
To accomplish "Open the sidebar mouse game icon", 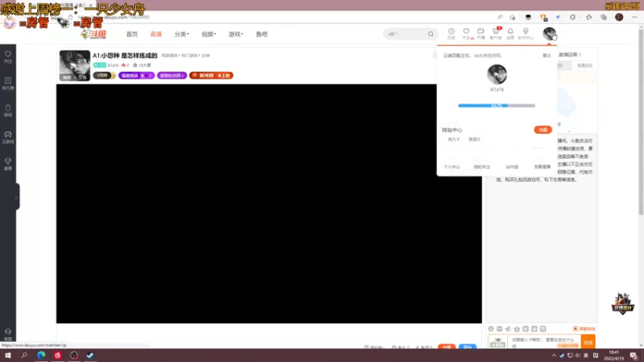I will pos(8,110).
